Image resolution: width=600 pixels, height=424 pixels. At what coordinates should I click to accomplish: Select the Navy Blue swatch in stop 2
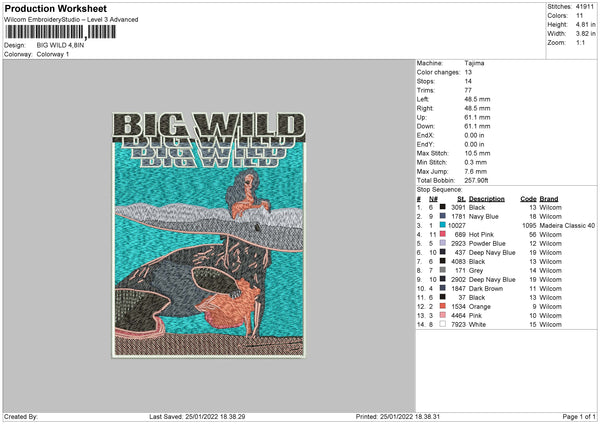coord(442,216)
